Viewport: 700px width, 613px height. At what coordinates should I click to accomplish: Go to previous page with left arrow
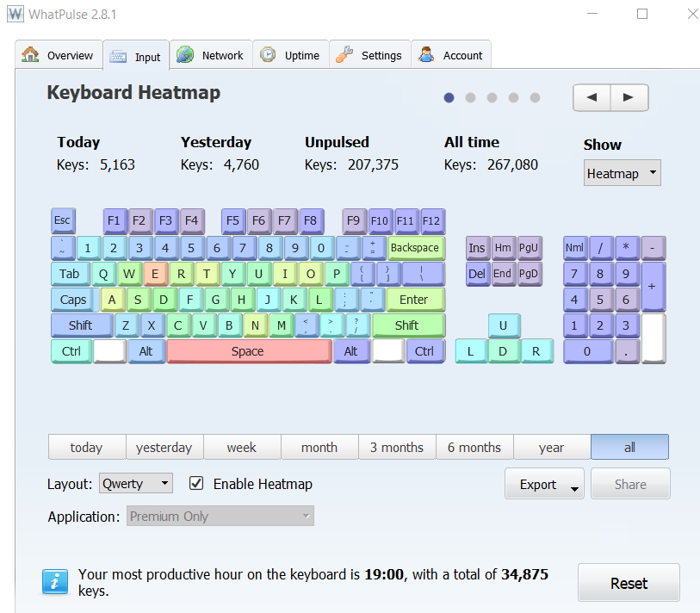(592, 97)
